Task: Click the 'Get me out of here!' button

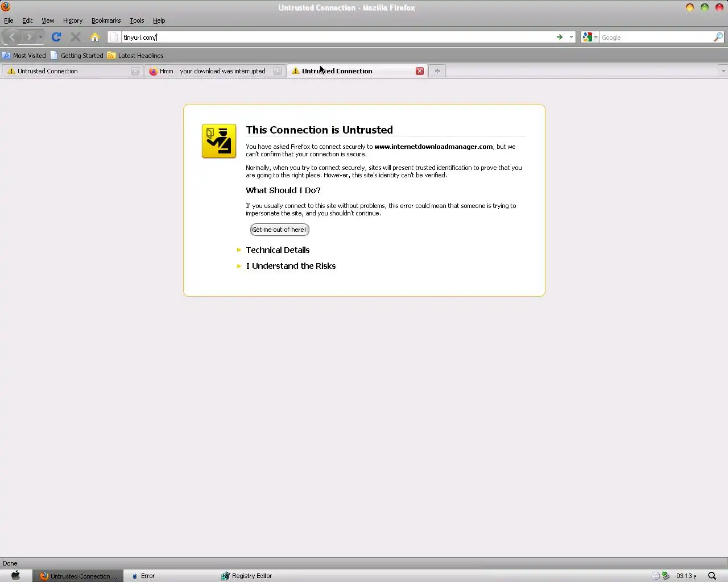Action: pos(279,230)
